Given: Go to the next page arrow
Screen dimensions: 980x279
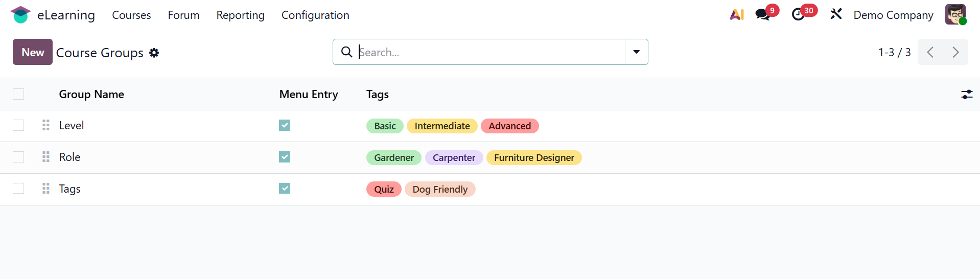Looking at the screenshot, I should click(955, 52).
